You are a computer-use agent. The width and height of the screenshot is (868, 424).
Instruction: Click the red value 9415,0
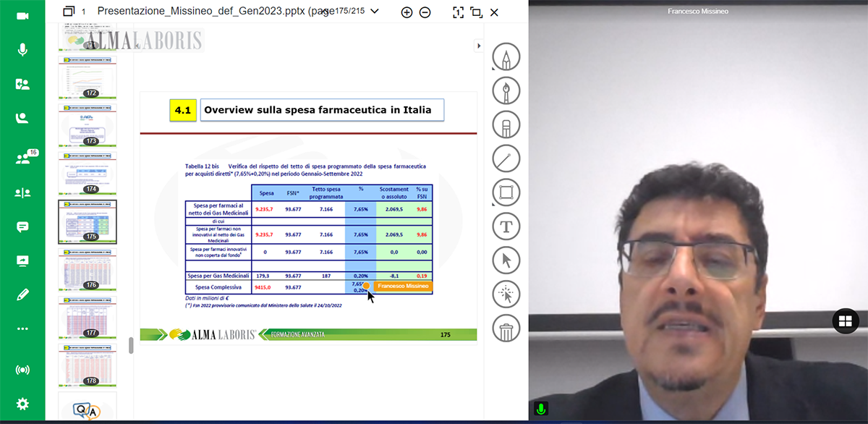point(263,287)
